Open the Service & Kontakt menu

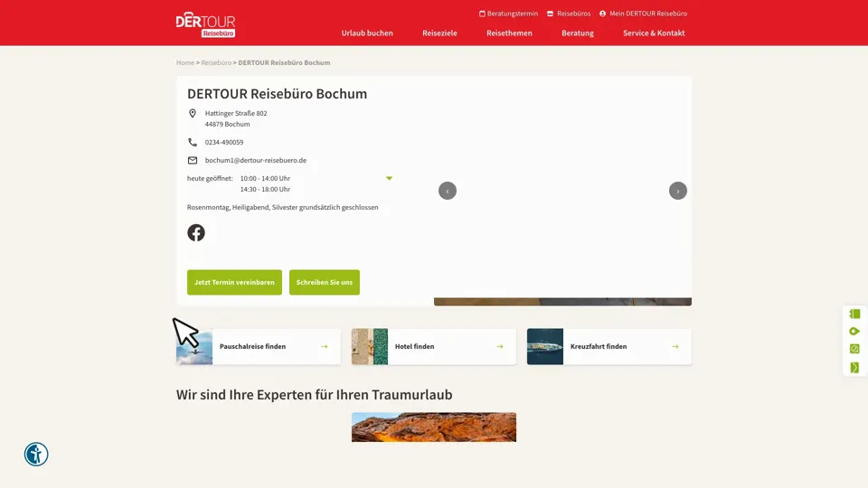654,33
